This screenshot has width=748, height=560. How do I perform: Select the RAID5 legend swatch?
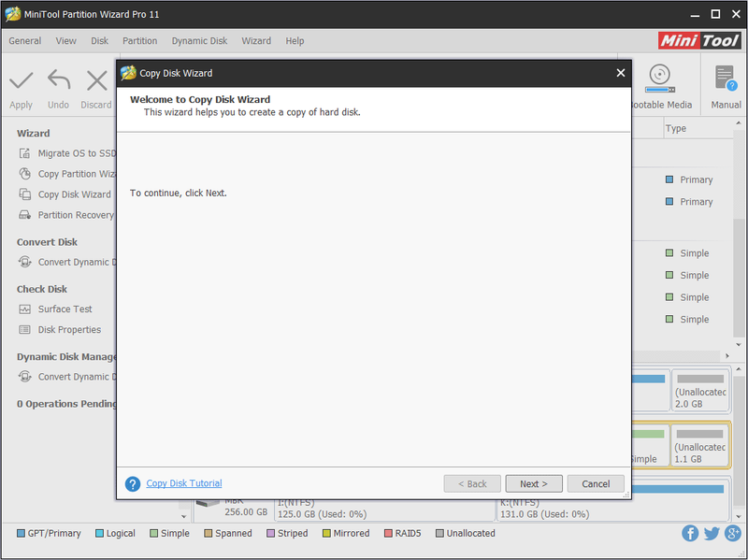[388, 533]
